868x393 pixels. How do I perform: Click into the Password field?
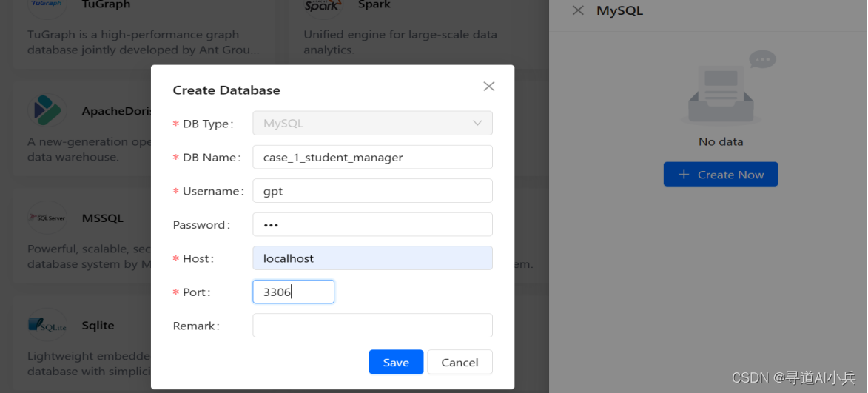tap(372, 224)
